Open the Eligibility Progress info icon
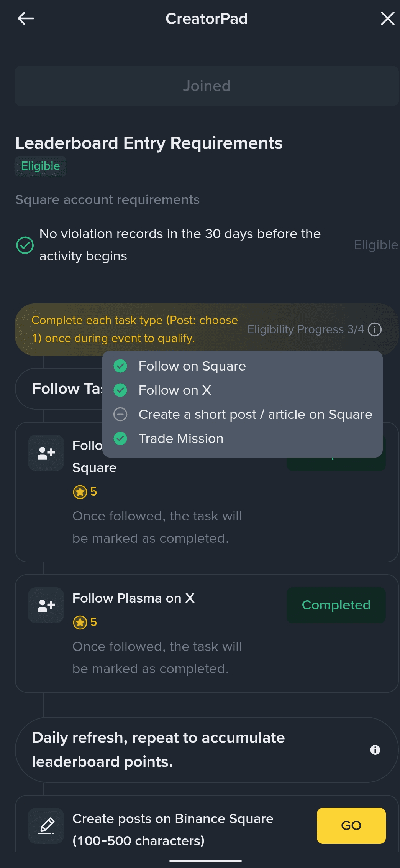This screenshot has height=868, width=400. coord(374,329)
